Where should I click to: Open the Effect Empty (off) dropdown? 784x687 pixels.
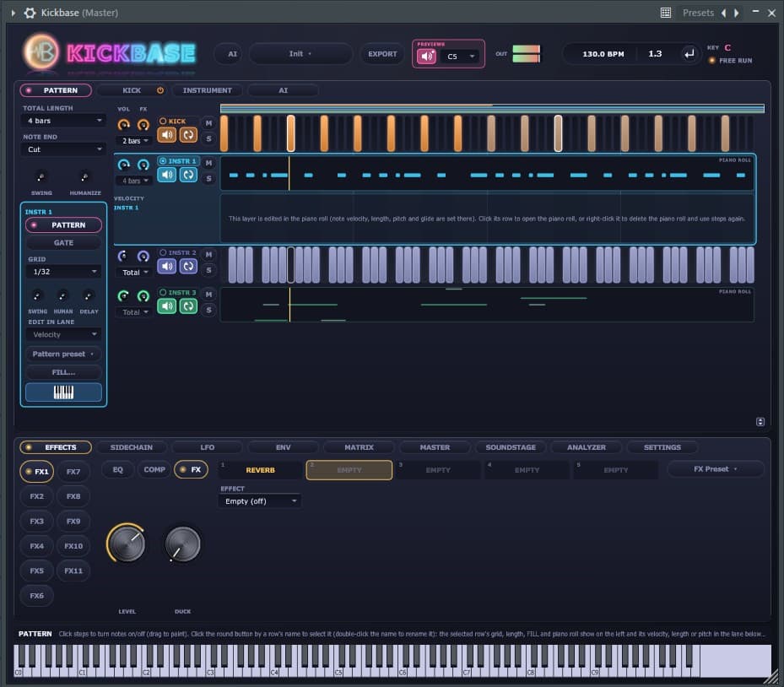260,501
